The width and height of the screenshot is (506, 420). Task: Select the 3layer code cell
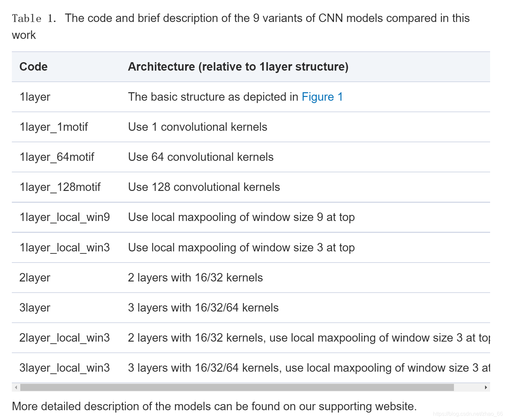[x=35, y=308]
